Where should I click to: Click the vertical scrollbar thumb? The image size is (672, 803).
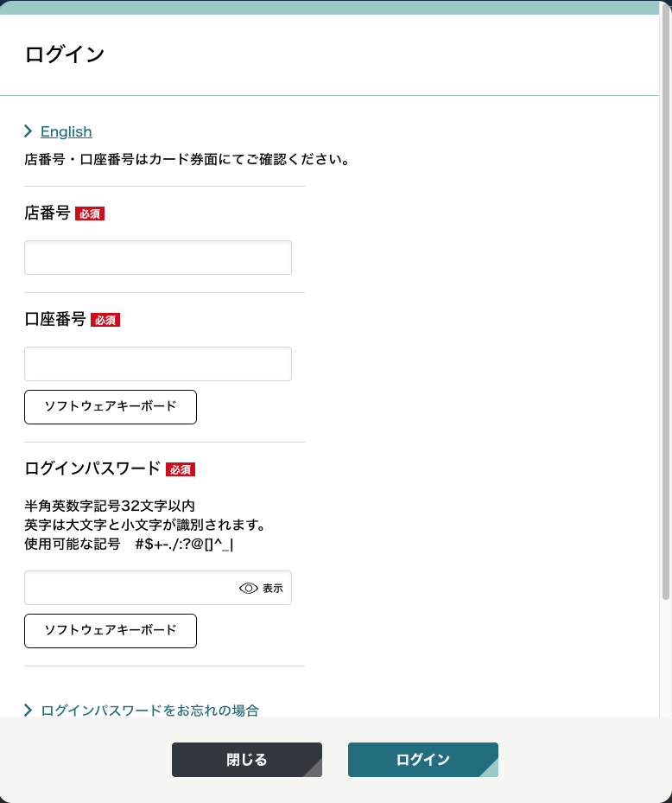point(666,303)
